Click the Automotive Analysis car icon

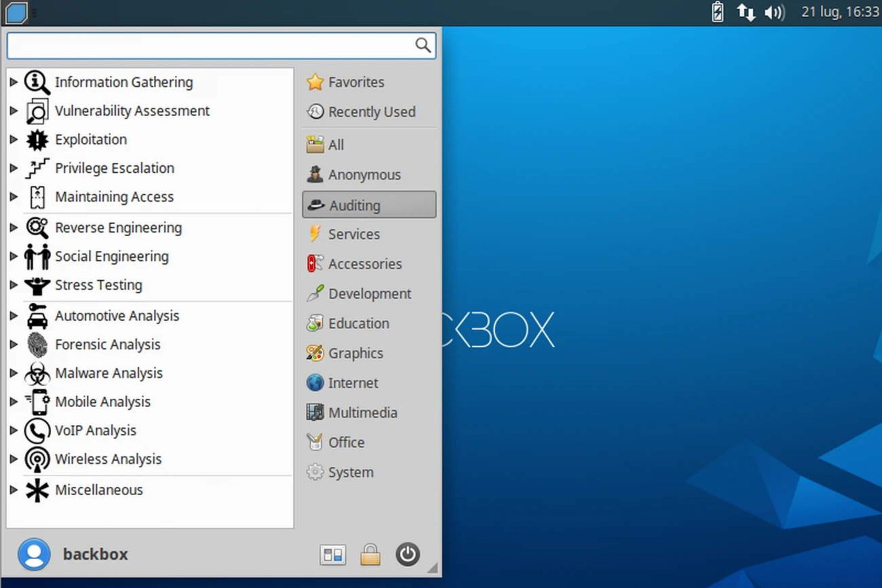point(37,316)
